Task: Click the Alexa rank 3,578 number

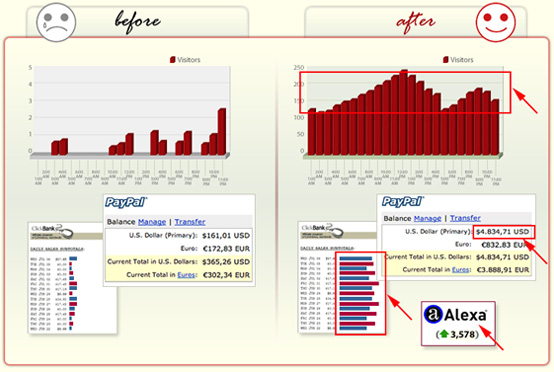Action: (x=462, y=334)
